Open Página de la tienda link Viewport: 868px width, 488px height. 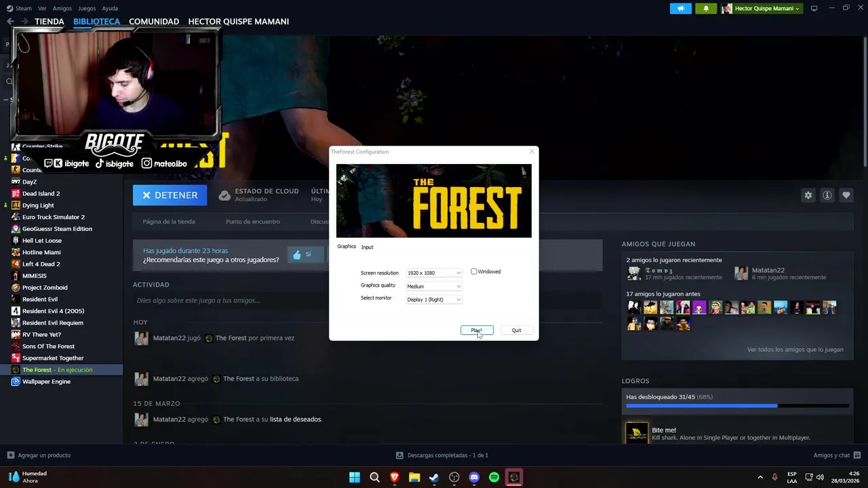tap(169, 222)
